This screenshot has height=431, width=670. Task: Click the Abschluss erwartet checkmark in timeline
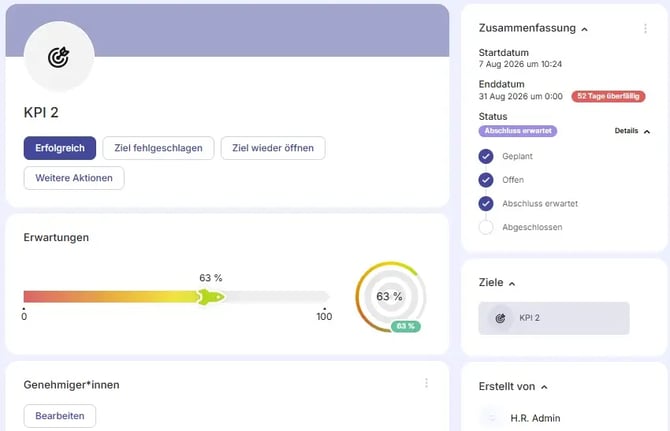point(486,204)
